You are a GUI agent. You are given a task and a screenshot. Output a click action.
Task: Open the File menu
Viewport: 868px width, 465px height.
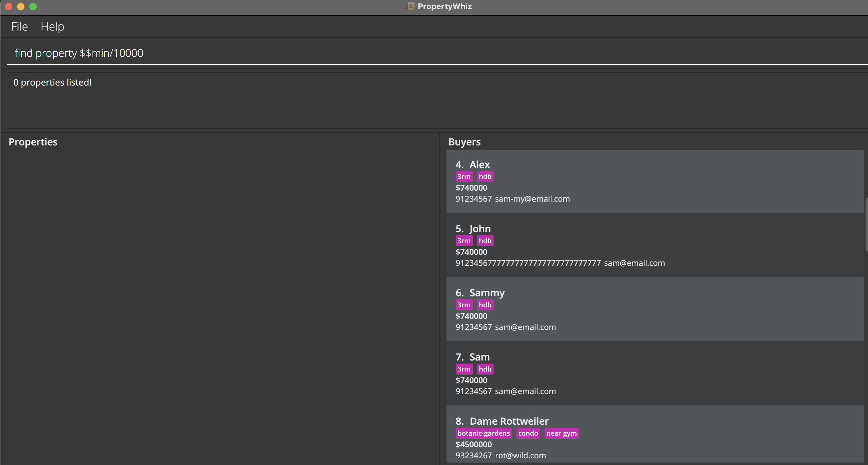tap(19, 26)
